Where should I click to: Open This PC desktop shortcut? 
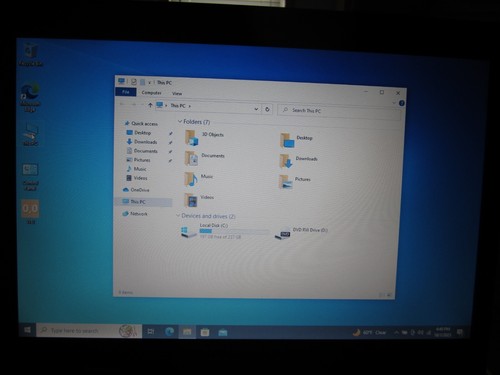pos(30,135)
